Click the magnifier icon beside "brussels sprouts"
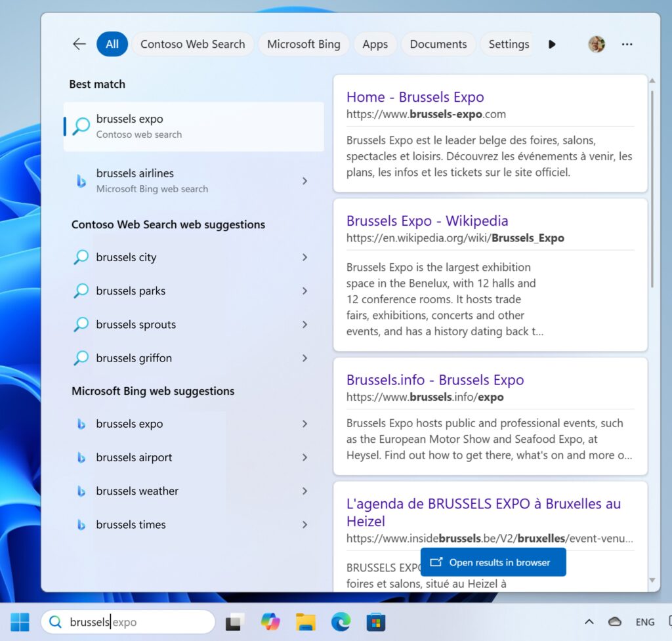The image size is (672, 641). [x=80, y=324]
